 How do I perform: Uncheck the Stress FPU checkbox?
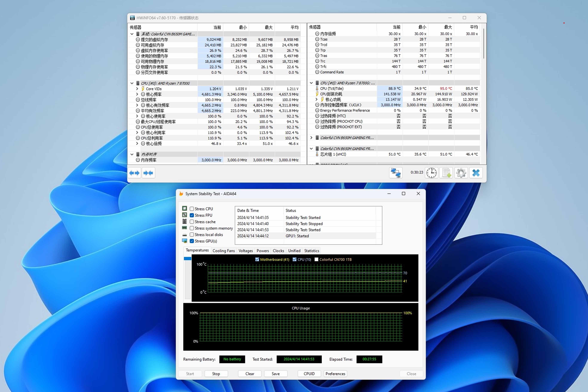tap(192, 215)
